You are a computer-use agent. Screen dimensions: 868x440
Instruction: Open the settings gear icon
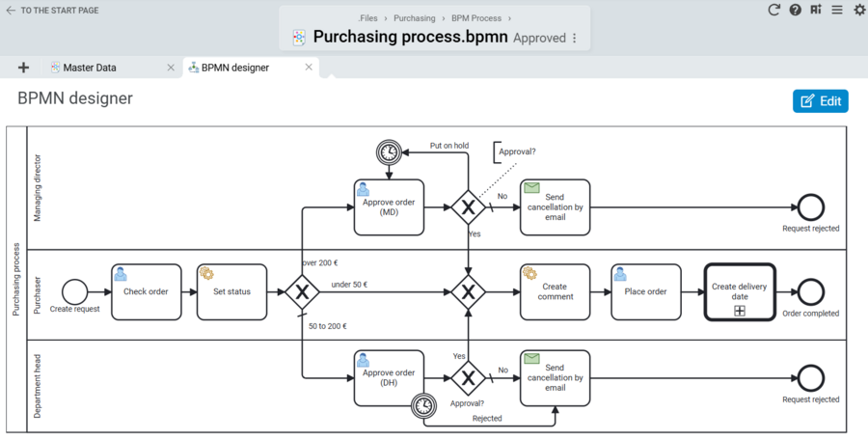click(x=859, y=10)
